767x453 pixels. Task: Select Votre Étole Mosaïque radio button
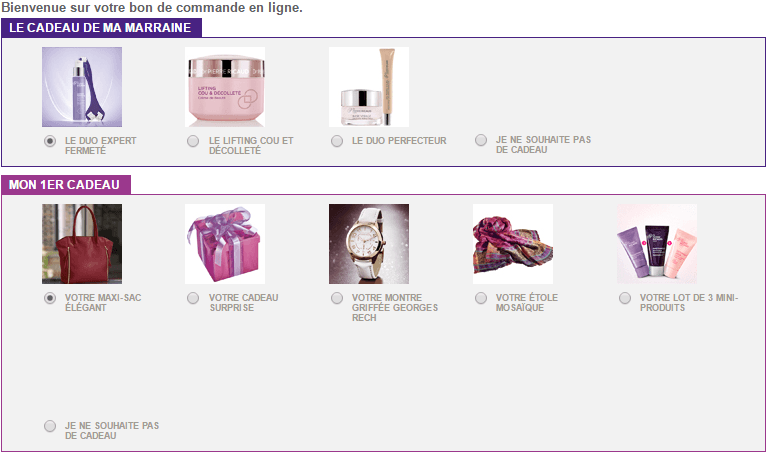481,298
